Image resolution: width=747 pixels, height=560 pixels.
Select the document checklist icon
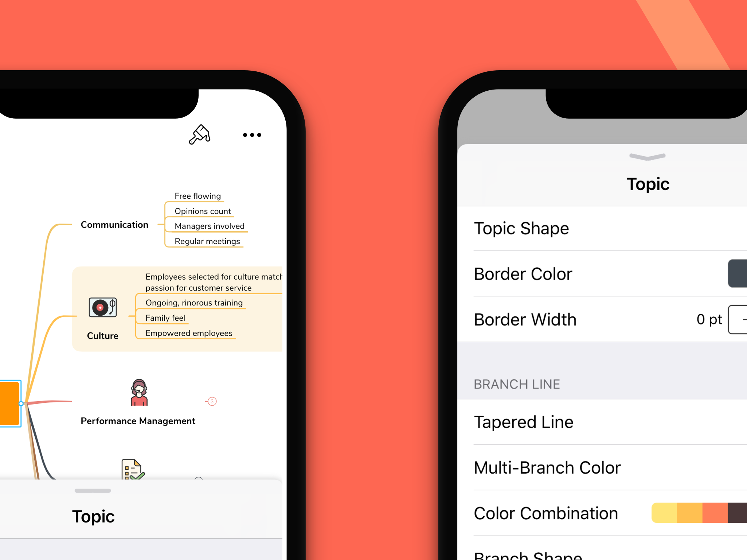coord(132,465)
